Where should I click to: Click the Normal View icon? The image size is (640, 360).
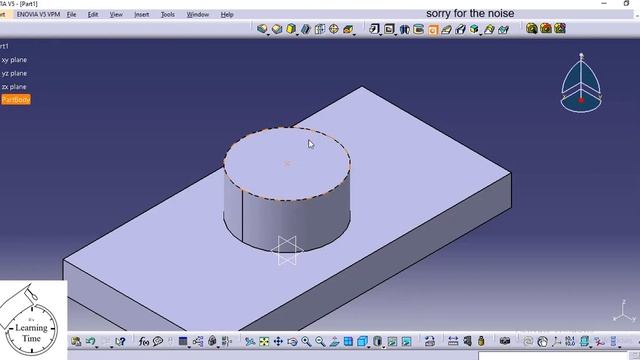(x=334, y=341)
